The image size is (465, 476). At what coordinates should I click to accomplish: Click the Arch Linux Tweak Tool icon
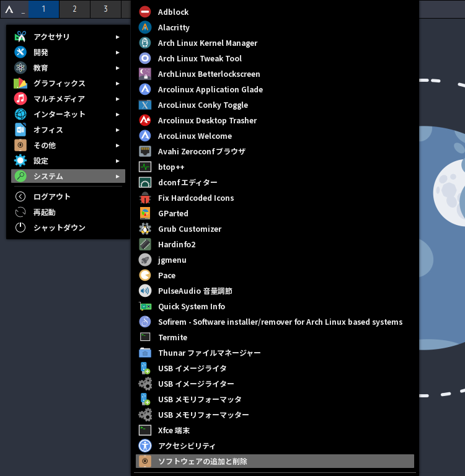[x=145, y=58]
